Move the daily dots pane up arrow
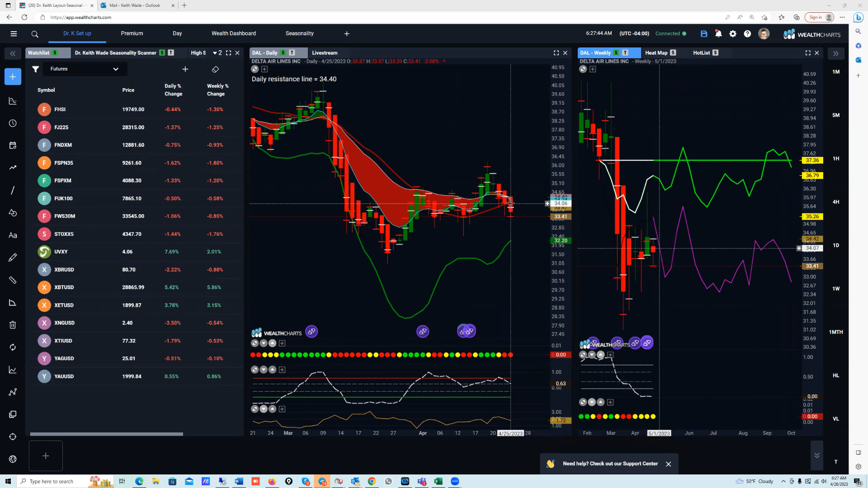 272,343
